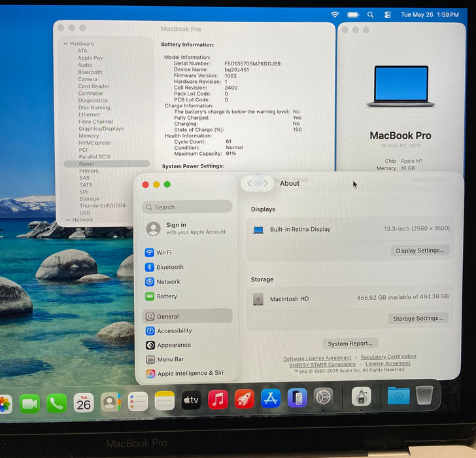This screenshot has height=458, width=476.
Task: Click the Macintosh HD drive icon
Action: pyautogui.click(x=258, y=300)
